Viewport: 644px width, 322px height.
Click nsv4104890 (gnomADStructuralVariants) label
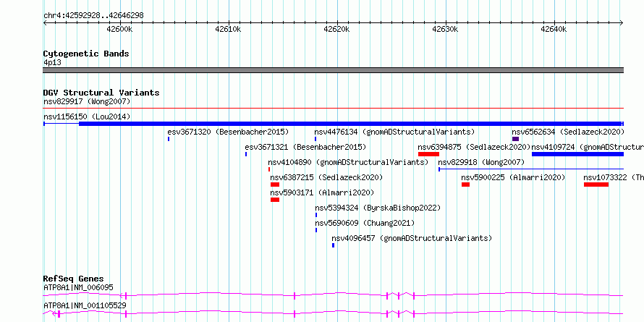pos(348,162)
